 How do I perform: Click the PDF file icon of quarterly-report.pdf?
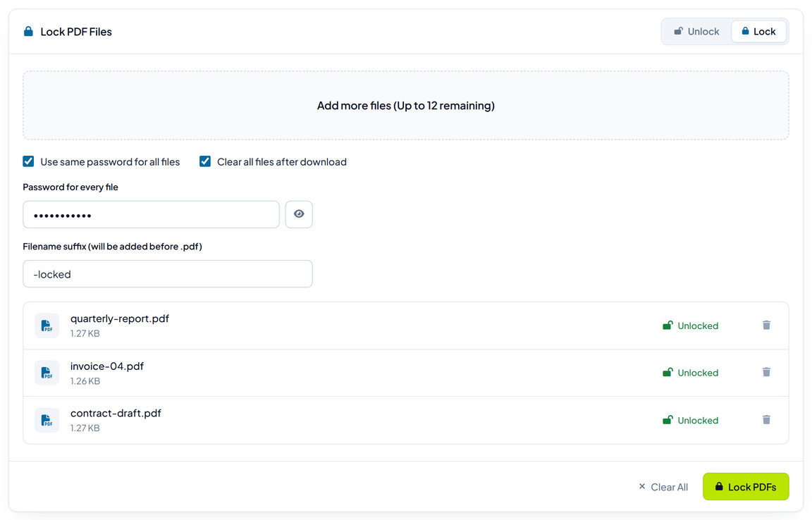point(47,326)
